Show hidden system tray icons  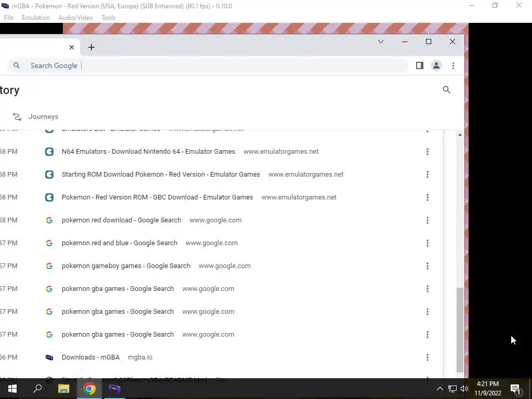coord(440,389)
